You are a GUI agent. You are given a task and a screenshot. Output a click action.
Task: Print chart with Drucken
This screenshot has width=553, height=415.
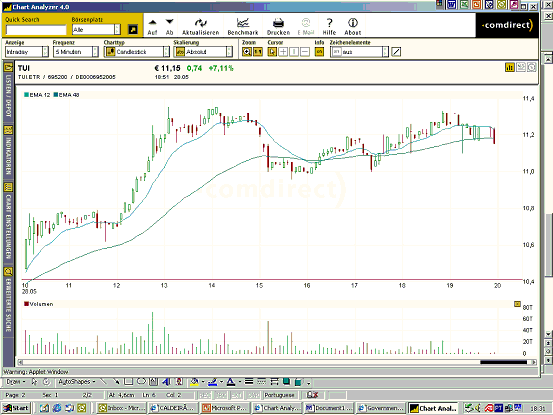coord(278,26)
